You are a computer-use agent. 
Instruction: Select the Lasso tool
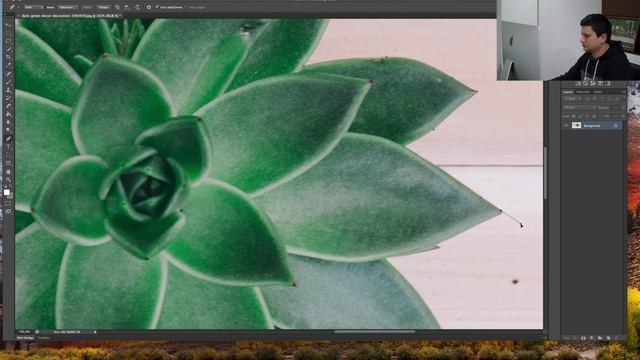click(8, 41)
